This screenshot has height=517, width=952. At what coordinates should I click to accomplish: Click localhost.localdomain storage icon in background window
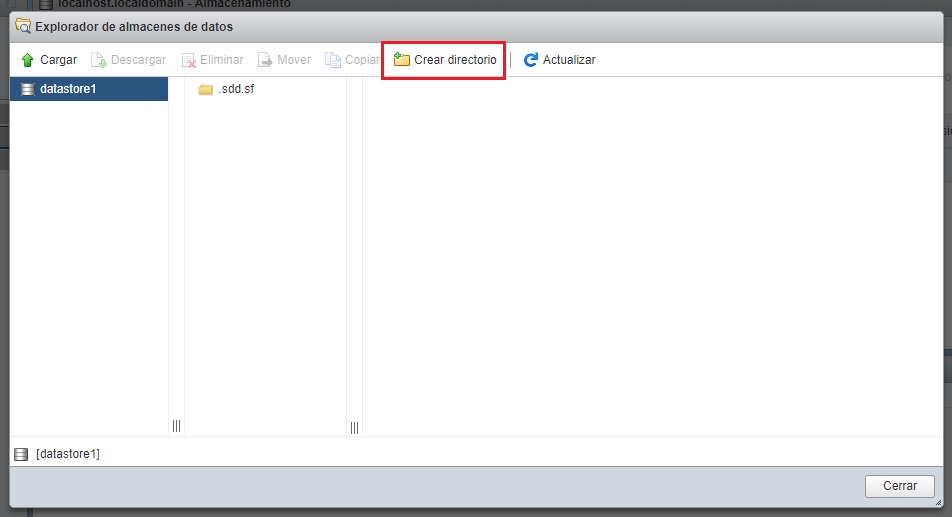pos(46,4)
